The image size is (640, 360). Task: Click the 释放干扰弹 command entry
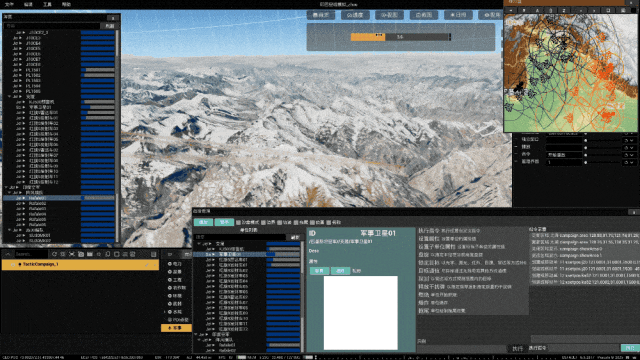tap(464, 287)
